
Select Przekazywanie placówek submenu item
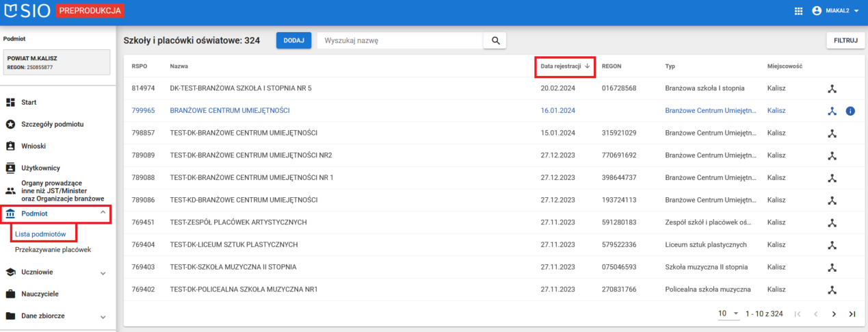[x=53, y=250]
